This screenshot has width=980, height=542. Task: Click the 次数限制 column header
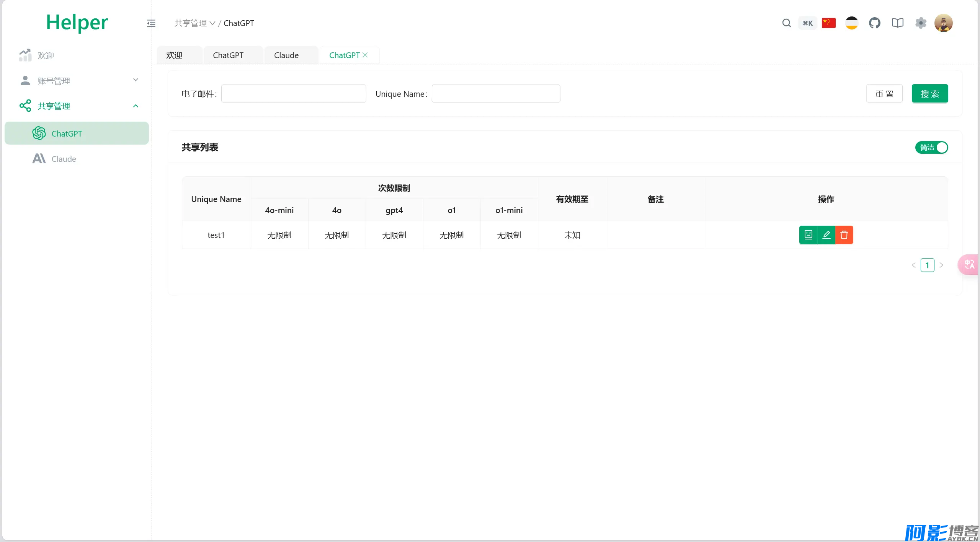tap(394, 188)
